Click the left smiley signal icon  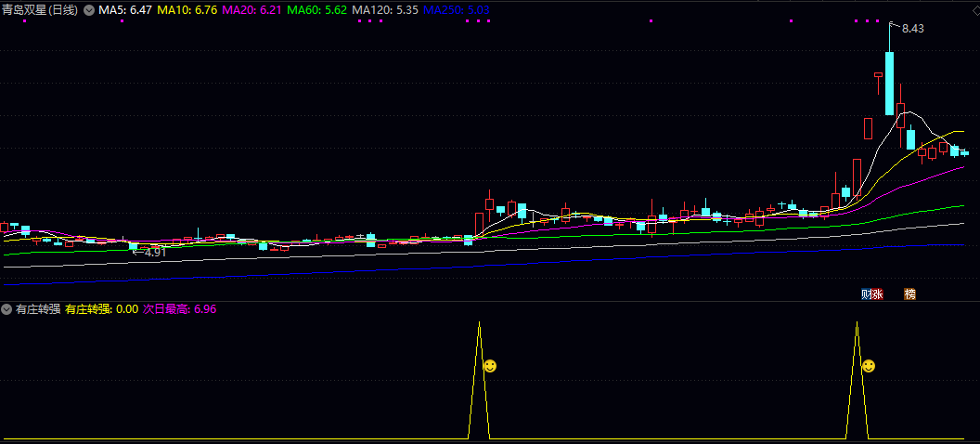(x=490, y=366)
